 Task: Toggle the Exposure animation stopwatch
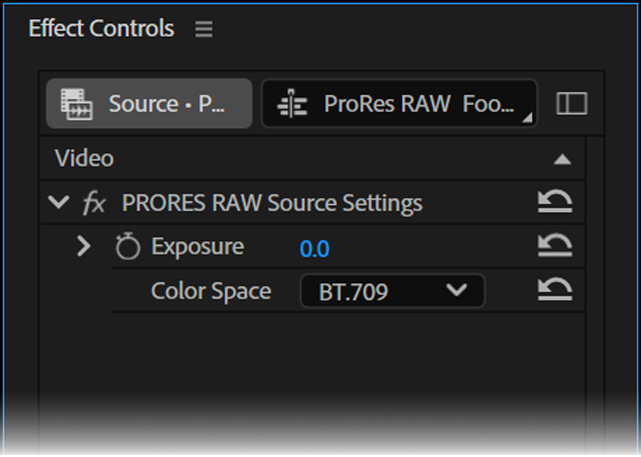click(128, 246)
